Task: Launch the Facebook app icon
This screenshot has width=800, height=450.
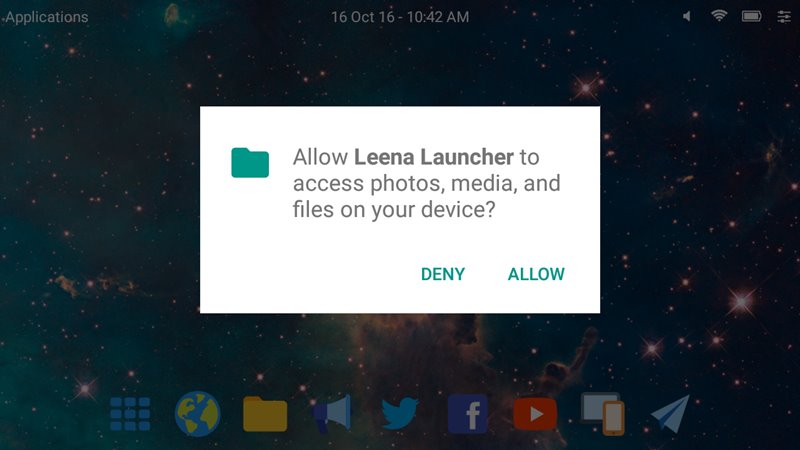Action: click(x=467, y=414)
